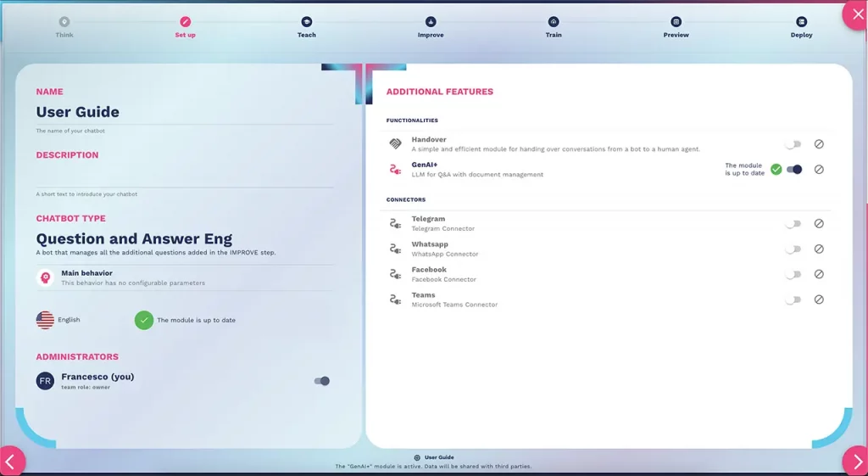The width and height of the screenshot is (868, 476).
Task: Click the green check next to GenAI+
Action: pyautogui.click(x=776, y=170)
